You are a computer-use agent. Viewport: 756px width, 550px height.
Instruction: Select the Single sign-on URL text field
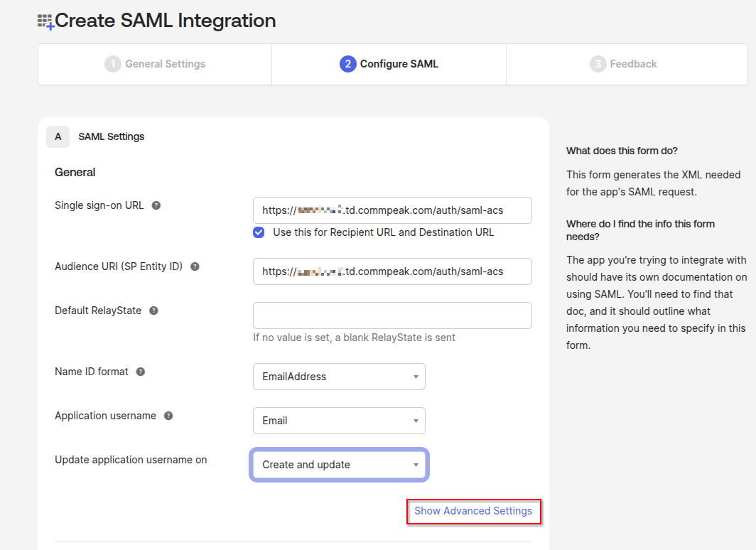click(391, 210)
